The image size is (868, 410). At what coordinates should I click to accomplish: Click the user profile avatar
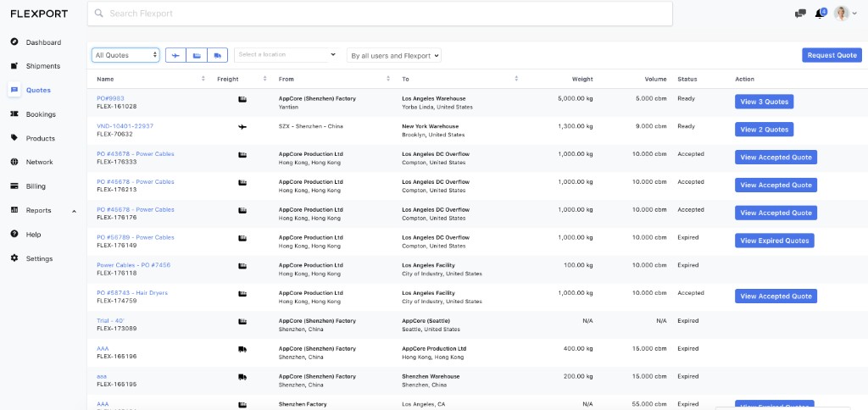pos(842,14)
